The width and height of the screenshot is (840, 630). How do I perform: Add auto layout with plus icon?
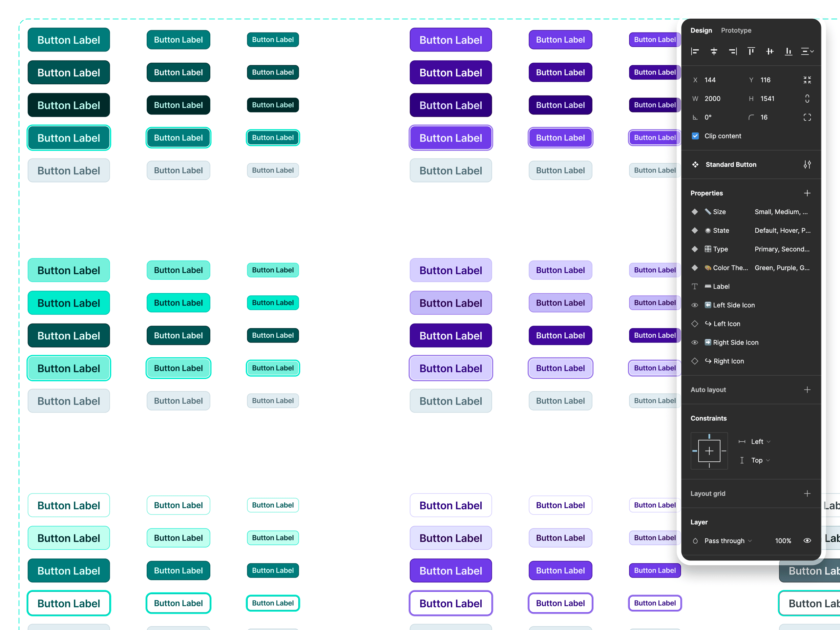[807, 389]
